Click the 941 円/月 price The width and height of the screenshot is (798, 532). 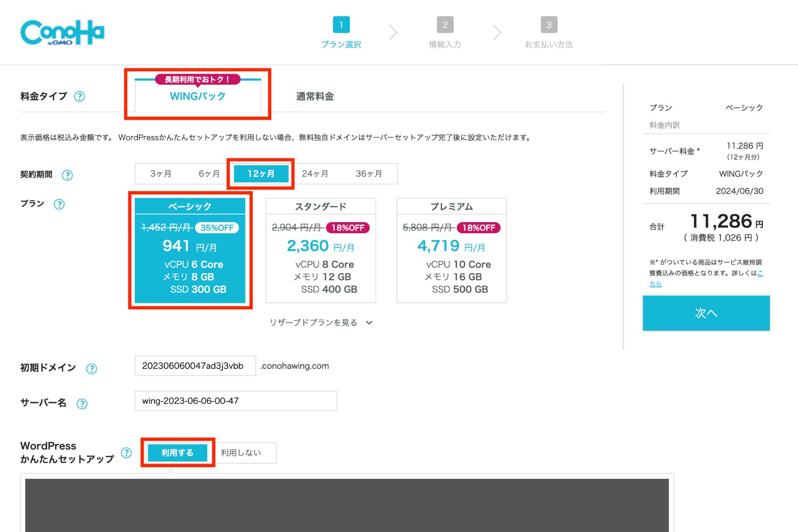(x=190, y=246)
